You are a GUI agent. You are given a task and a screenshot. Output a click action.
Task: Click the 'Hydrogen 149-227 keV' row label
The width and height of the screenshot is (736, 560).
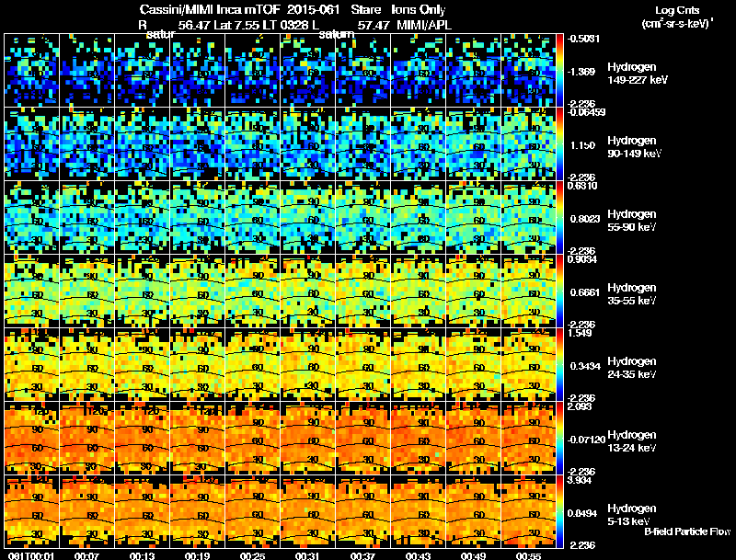click(x=638, y=74)
